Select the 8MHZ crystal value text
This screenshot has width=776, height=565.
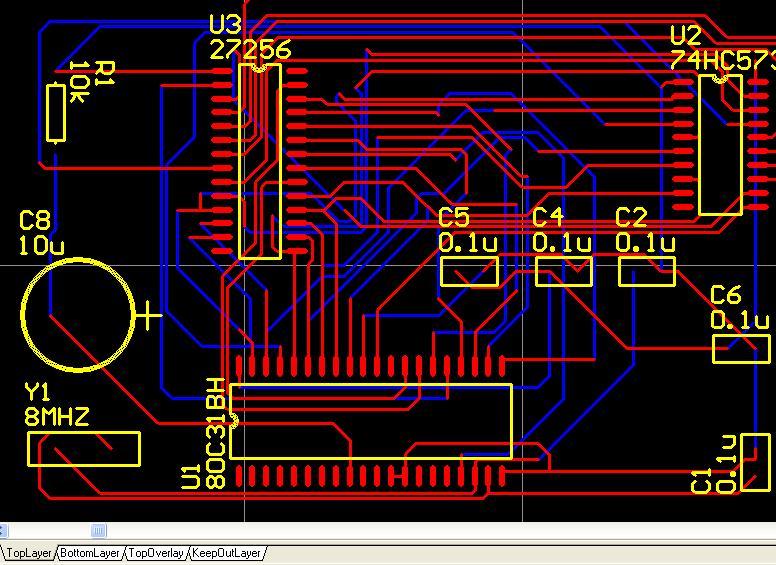(x=57, y=417)
